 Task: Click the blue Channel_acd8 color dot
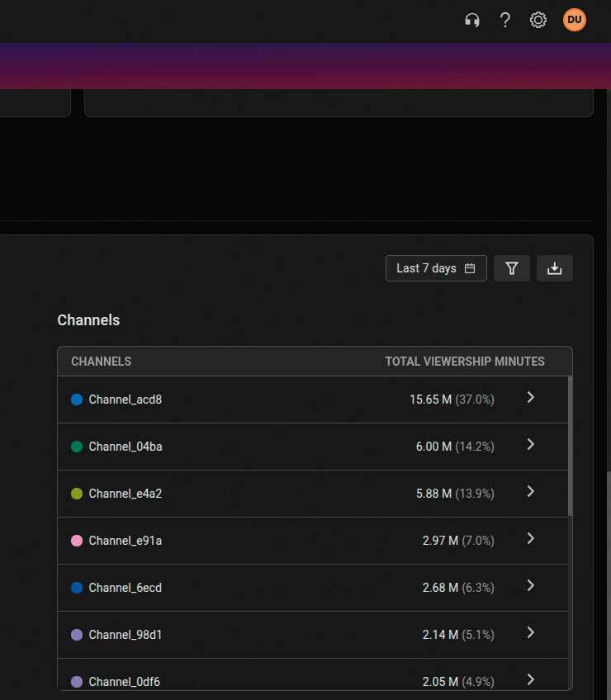point(77,400)
